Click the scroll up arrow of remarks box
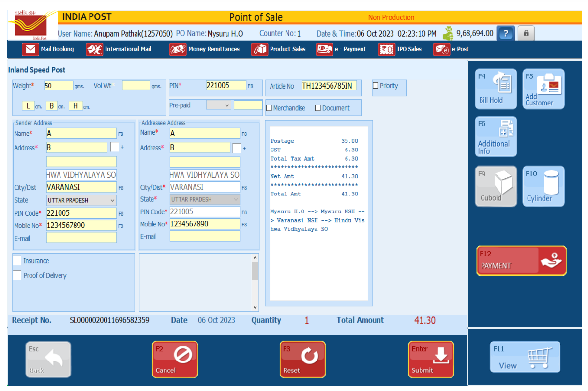 tap(255, 258)
